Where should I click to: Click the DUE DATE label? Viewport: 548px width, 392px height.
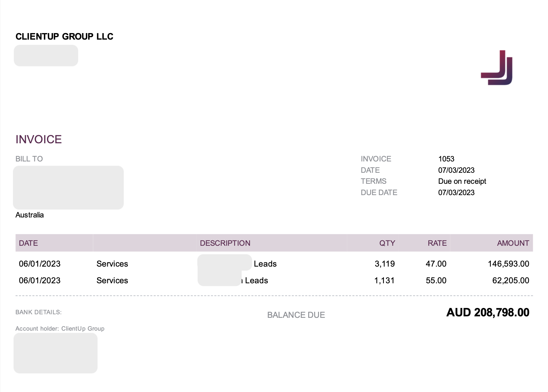pyautogui.click(x=379, y=192)
